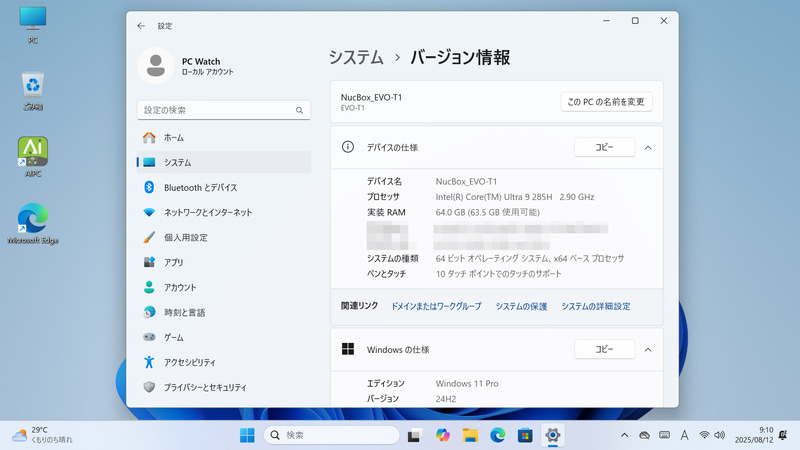
Task: Click システム in the breadcrumb heading
Action: coord(356,57)
